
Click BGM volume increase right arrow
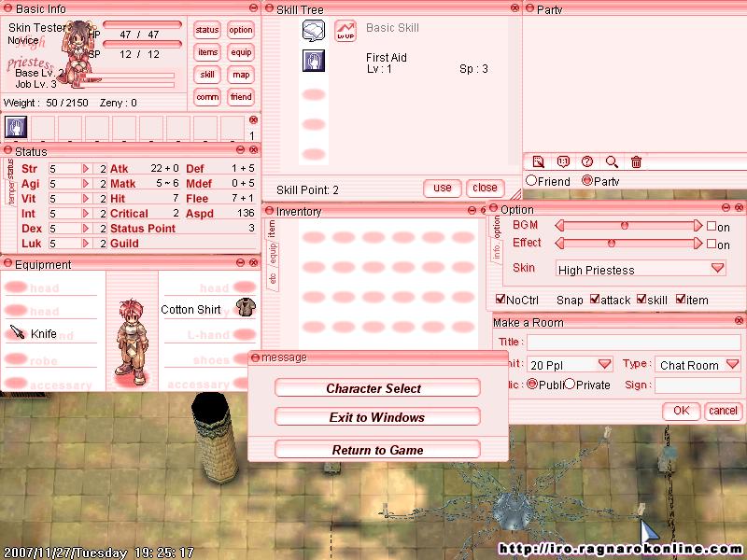[698, 225]
